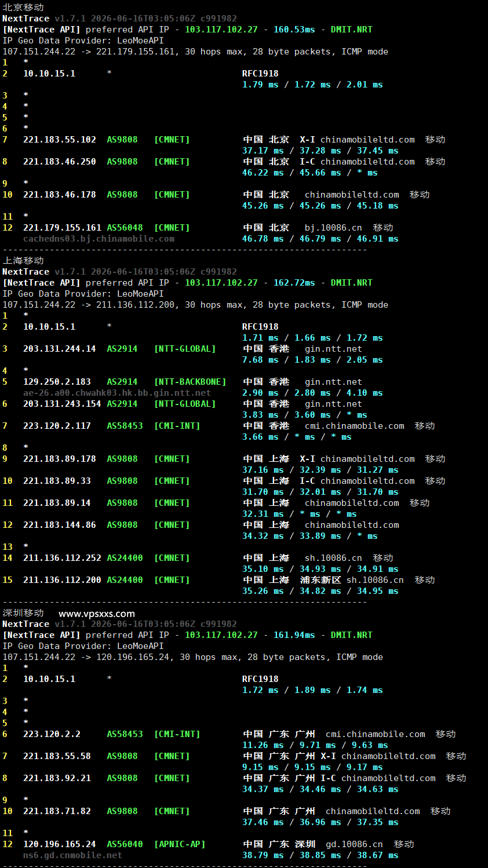This screenshot has width=488, height=868.
Task: Select IP address 221.183.55.102
Action: point(60,140)
